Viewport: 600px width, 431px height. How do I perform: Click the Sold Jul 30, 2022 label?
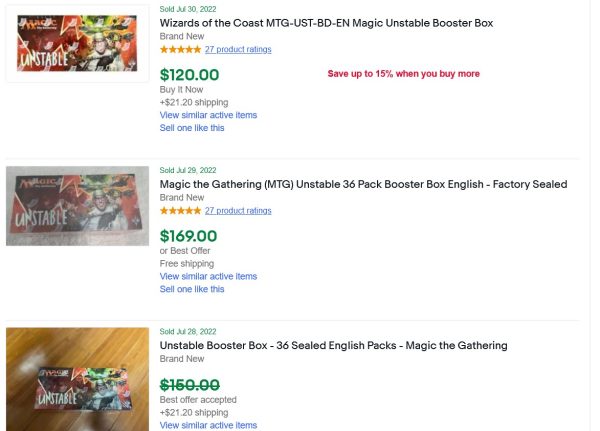coord(188,8)
